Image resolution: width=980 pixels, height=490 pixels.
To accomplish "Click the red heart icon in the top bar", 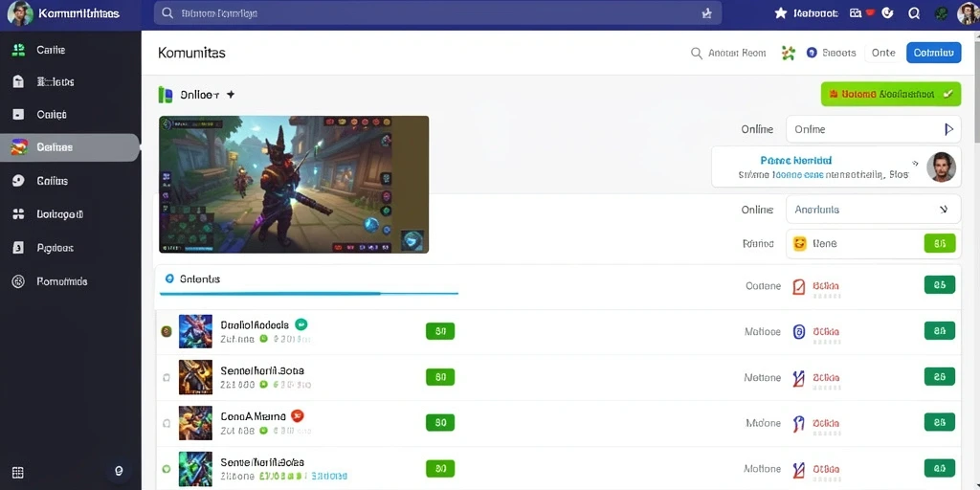I will tap(869, 12).
